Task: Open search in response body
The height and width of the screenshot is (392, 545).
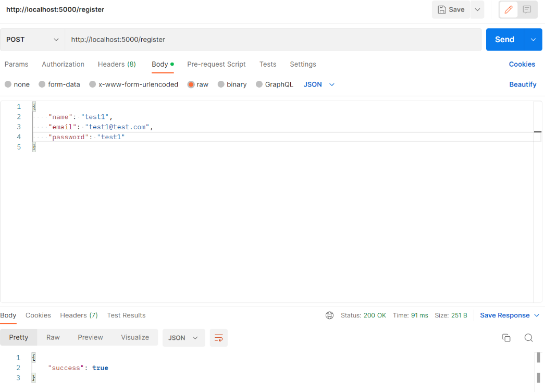Action: [x=529, y=338]
